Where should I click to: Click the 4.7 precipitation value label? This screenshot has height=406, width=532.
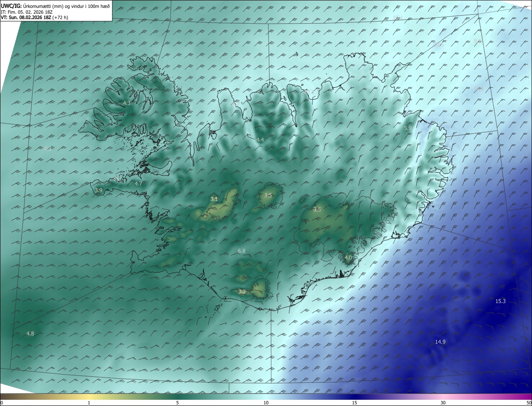pos(138,183)
